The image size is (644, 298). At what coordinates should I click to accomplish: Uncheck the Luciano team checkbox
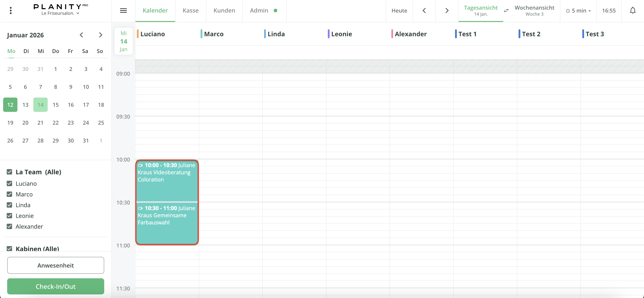9,183
